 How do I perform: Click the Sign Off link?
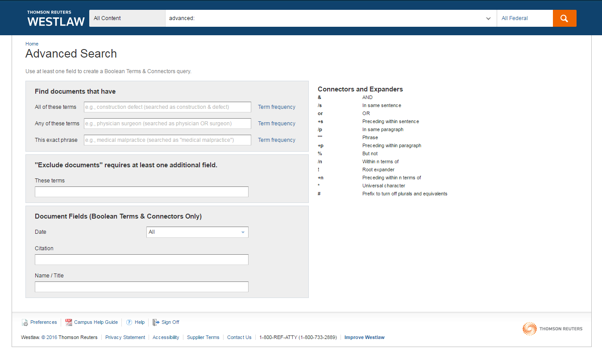point(170,322)
